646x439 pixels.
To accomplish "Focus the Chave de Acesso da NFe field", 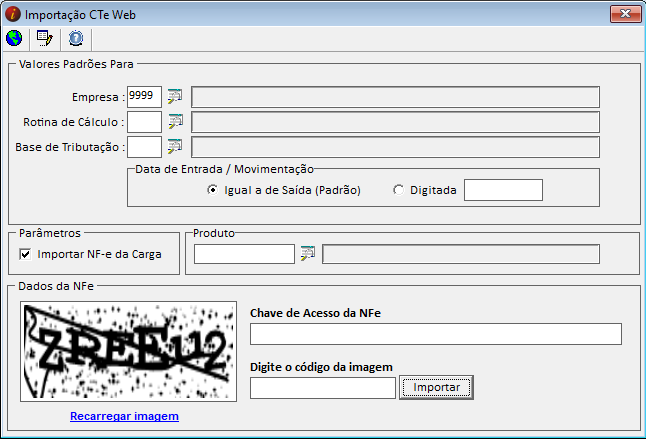I will (435, 334).
